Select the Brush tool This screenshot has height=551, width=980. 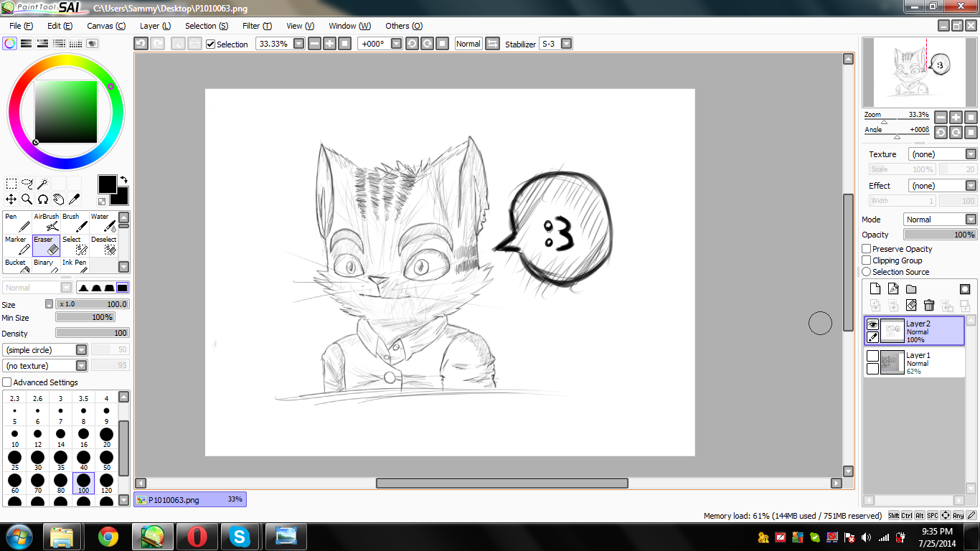coord(75,222)
